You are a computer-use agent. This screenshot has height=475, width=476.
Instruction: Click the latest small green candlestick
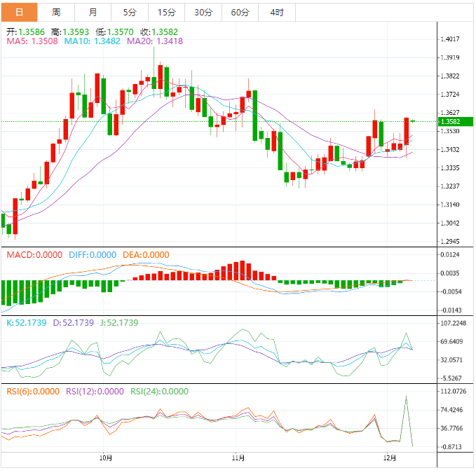coord(413,121)
